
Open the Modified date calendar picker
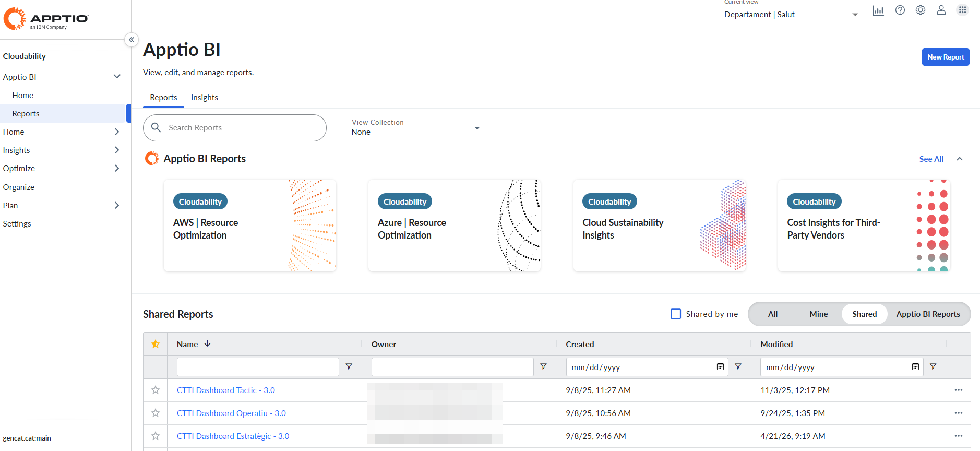pyautogui.click(x=915, y=367)
